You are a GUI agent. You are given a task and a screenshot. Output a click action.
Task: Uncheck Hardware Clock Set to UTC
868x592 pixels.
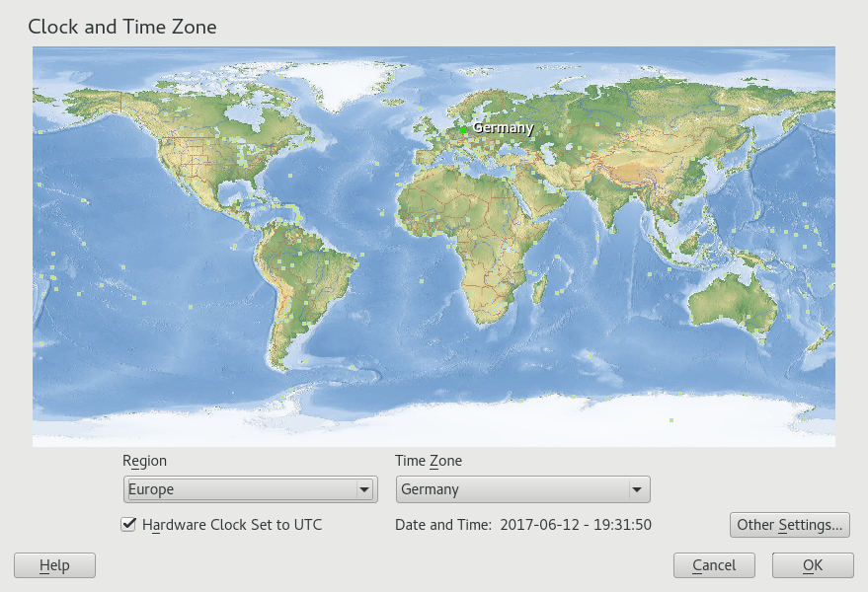(128, 525)
